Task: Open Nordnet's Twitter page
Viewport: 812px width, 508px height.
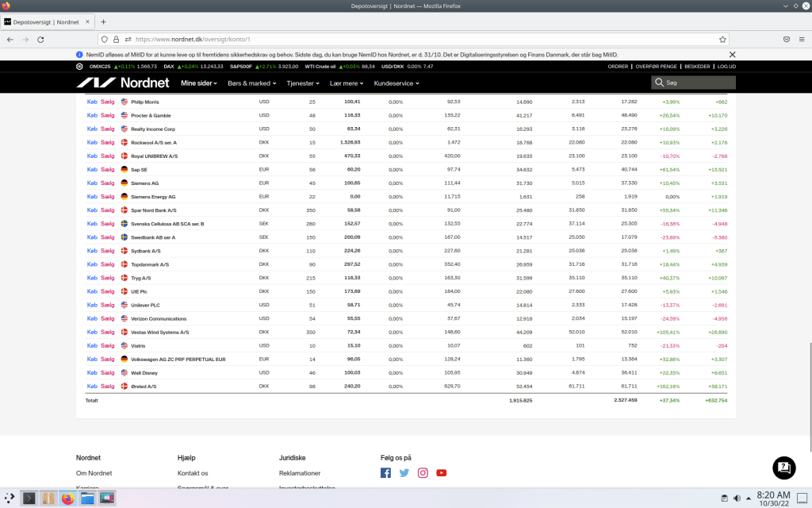Action: [x=404, y=473]
